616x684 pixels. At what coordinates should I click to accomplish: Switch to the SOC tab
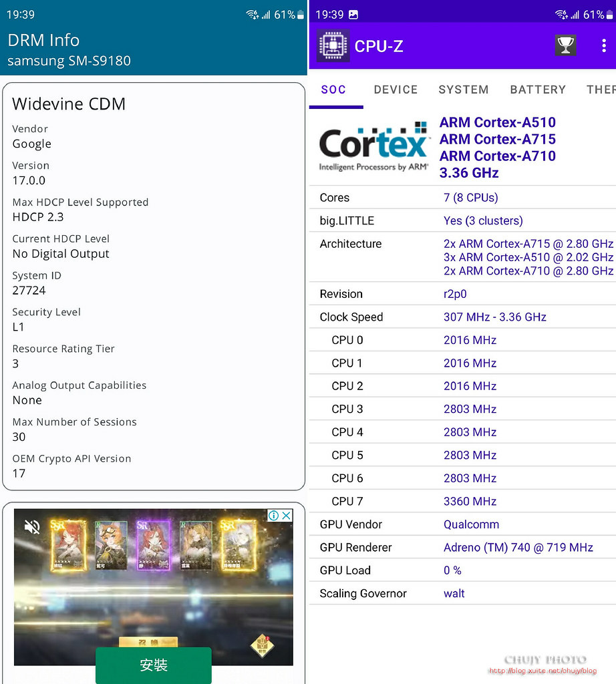click(x=334, y=90)
